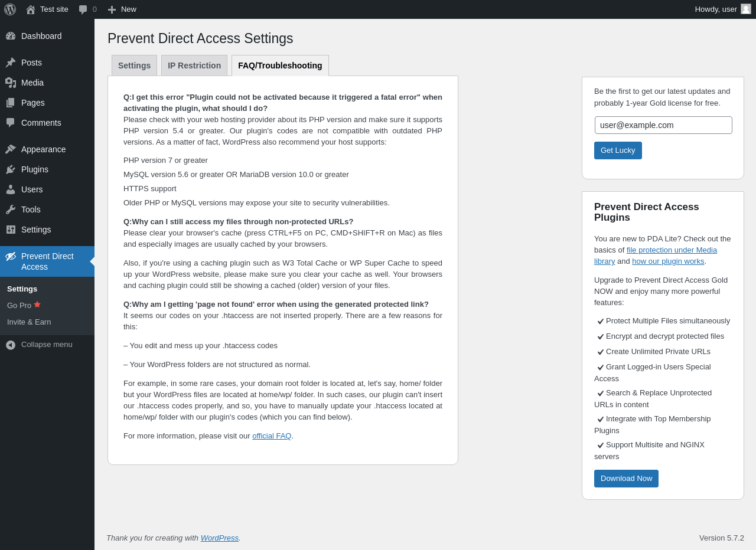
Task: Collapse the admin sidebar menu
Action: tap(40, 345)
